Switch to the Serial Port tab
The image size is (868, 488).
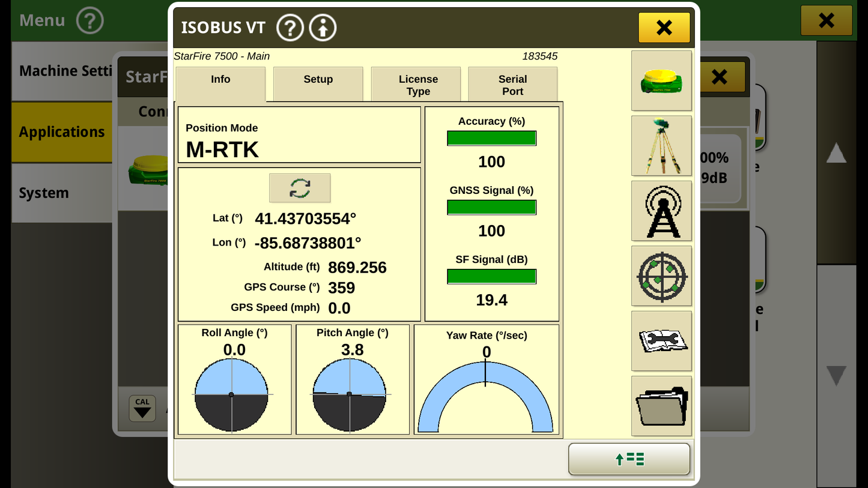512,84
